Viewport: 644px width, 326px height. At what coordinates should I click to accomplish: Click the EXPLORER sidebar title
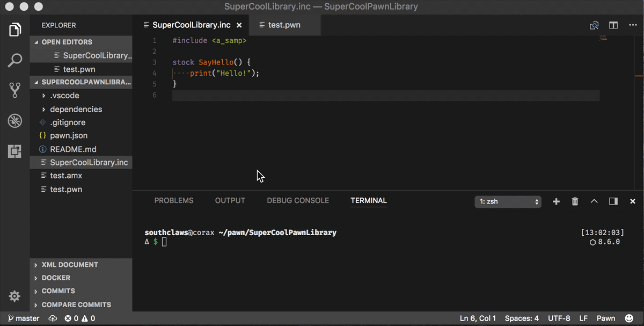58,25
